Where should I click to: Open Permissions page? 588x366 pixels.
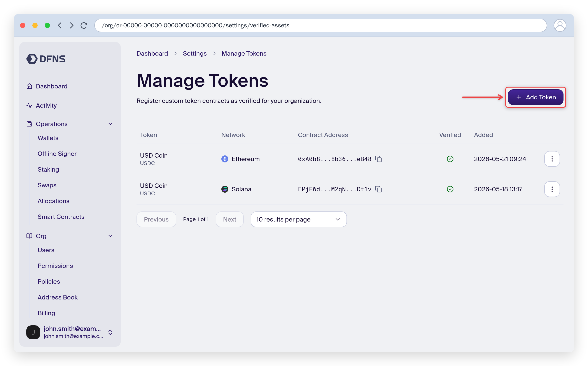click(x=55, y=266)
